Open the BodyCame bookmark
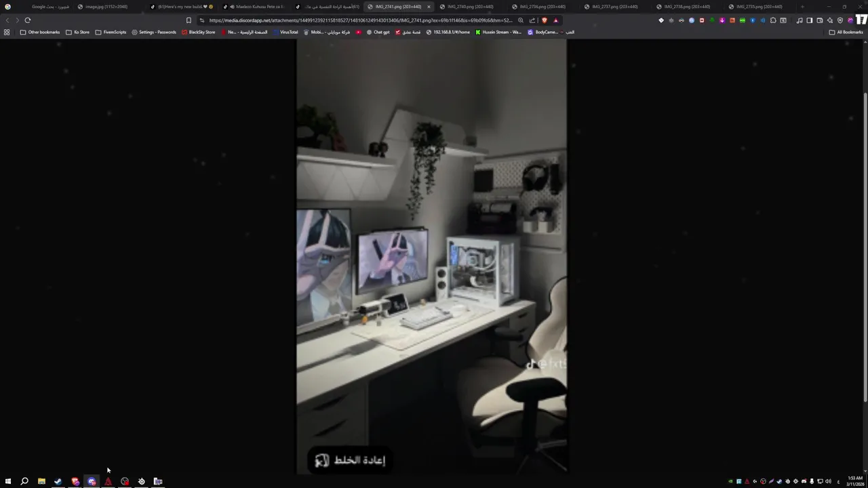 542,32
